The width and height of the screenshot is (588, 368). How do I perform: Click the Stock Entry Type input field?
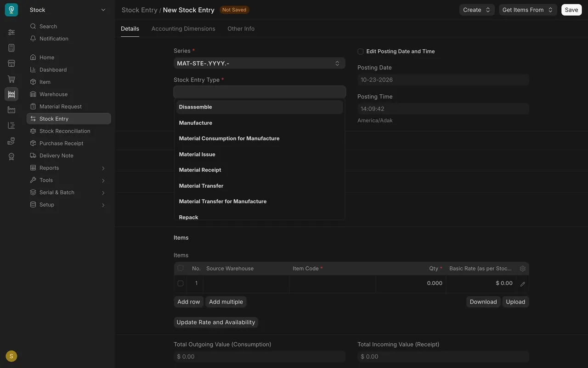(260, 92)
